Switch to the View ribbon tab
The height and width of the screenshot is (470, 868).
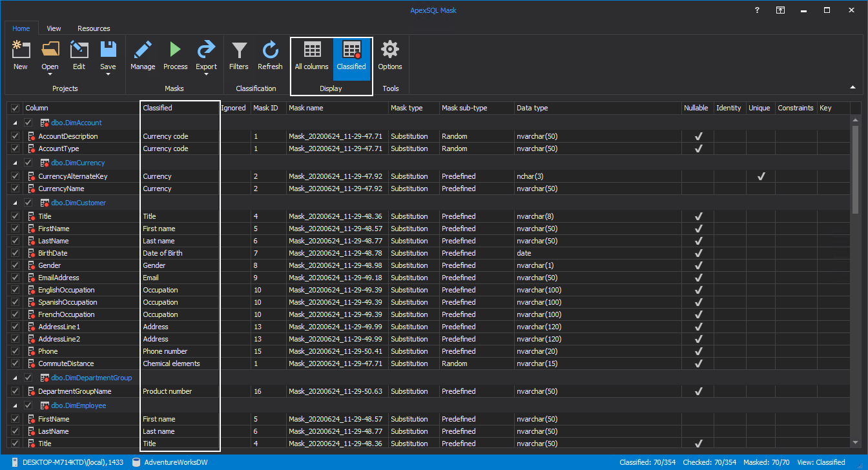coord(54,28)
